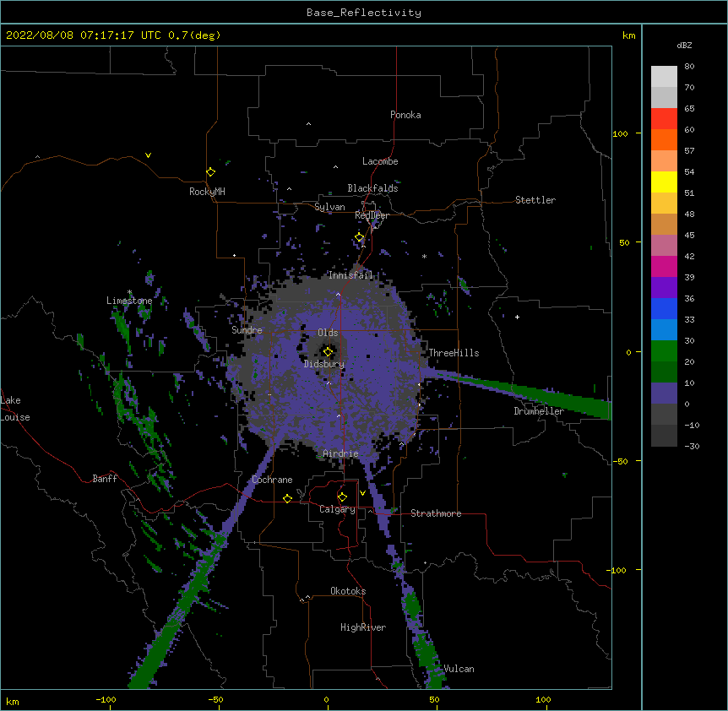Click the orange 60 dBZ legend swatch
The width and height of the screenshot is (728, 711).
(664, 139)
